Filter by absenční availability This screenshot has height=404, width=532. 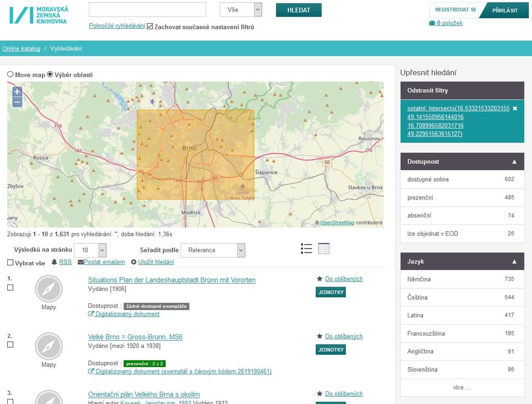[x=462, y=216]
